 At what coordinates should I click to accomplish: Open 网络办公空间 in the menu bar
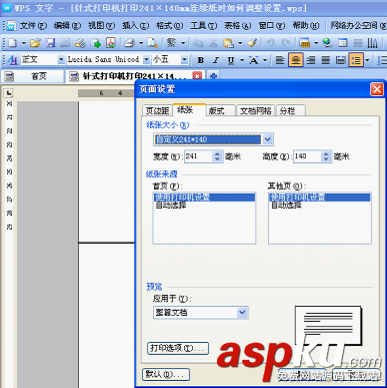pos(358,26)
